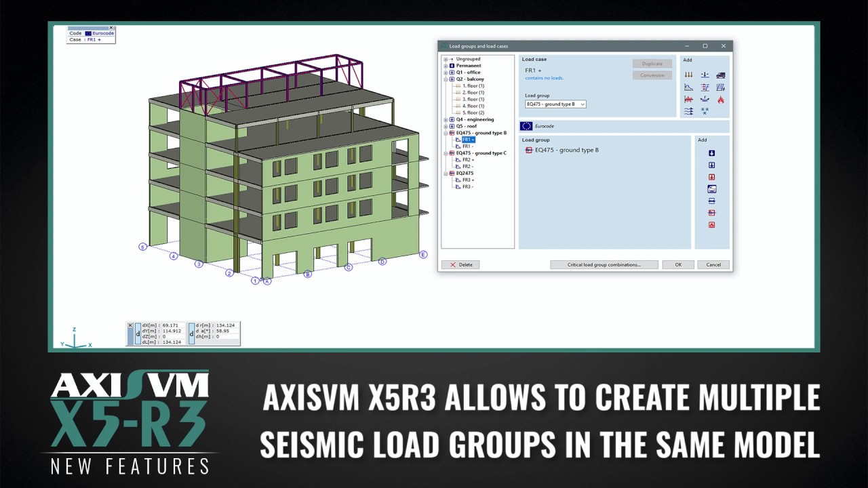The width and height of the screenshot is (868, 488).
Task: Select the FR3 + load case
Action: (469, 180)
